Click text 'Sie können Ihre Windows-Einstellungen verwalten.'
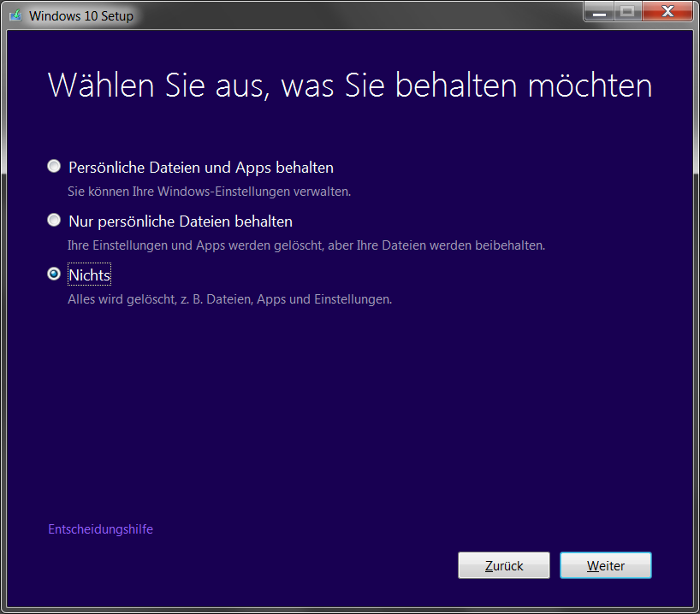This screenshot has width=700, height=614. [209, 192]
